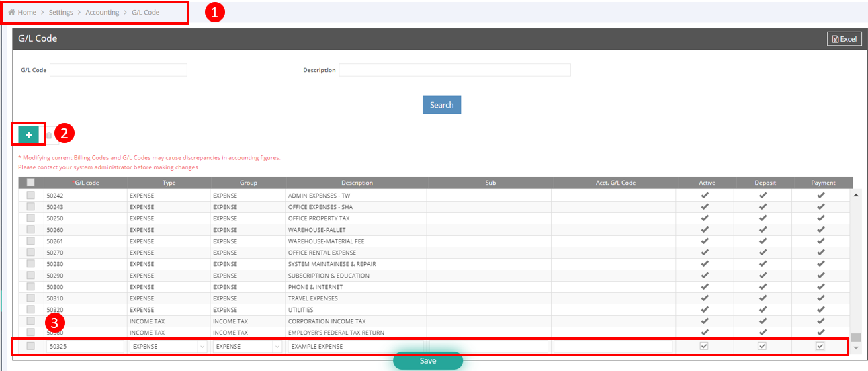Toggle the select-all checkbox in table header
Image resolution: width=868 pixels, height=371 pixels.
click(30, 182)
